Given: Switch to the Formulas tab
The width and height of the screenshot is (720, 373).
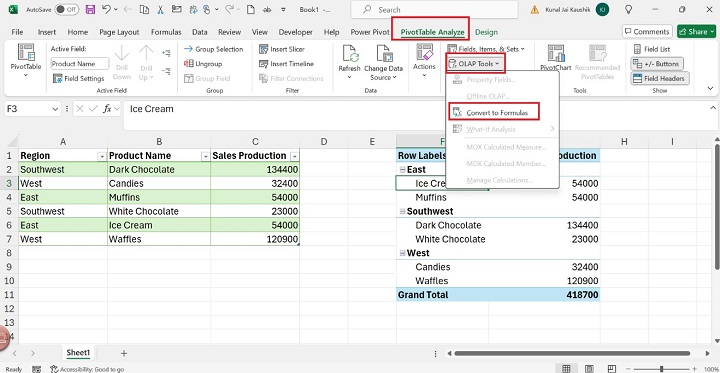Looking at the screenshot, I should (x=166, y=32).
